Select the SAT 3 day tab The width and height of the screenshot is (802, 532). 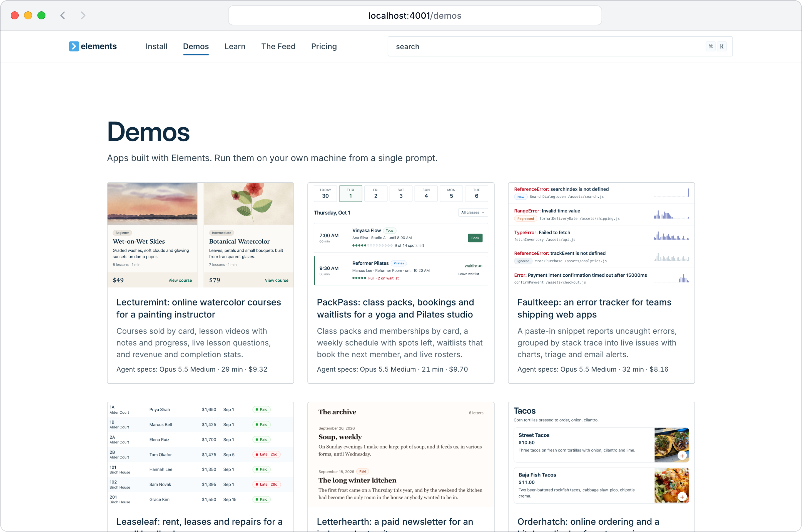[401, 193]
